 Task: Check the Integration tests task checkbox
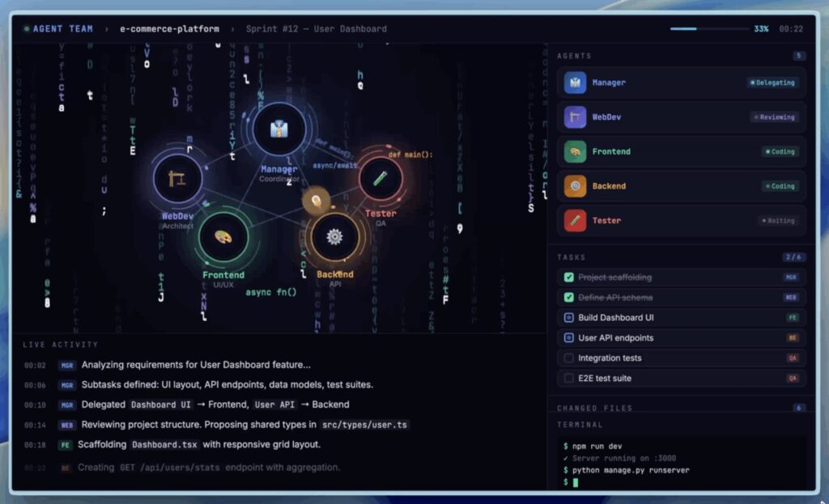coord(568,358)
